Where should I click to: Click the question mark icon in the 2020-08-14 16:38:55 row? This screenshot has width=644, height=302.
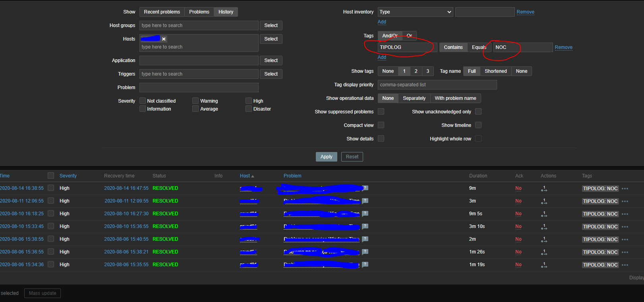coord(365,188)
